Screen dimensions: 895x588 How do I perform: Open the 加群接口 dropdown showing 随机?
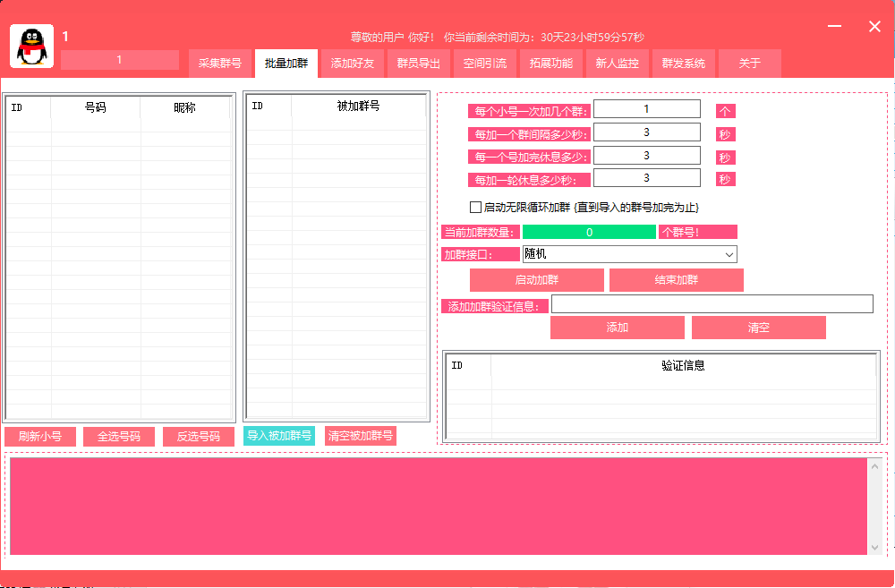(629, 254)
